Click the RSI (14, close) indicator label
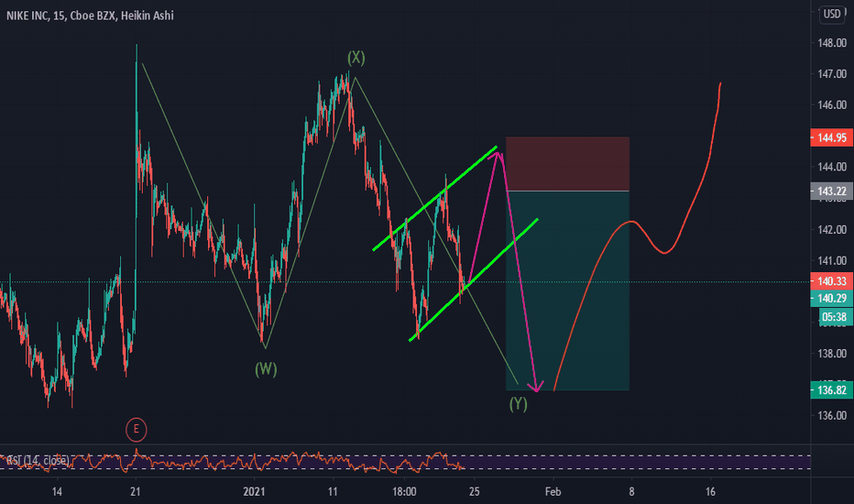854x504 pixels. (38, 461)
